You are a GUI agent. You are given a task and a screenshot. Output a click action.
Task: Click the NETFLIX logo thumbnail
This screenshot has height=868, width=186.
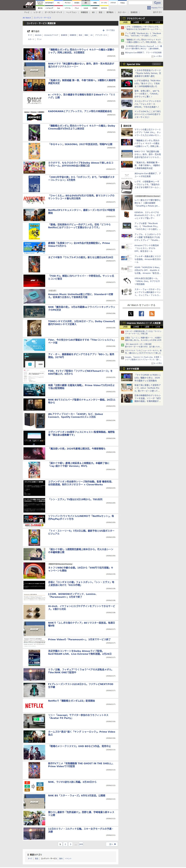(x=34, y=705)
